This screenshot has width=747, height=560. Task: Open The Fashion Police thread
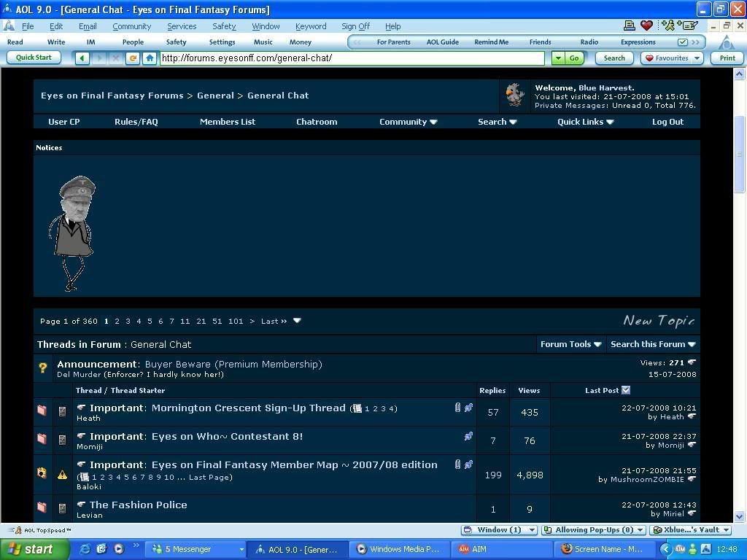click(139, 505)
